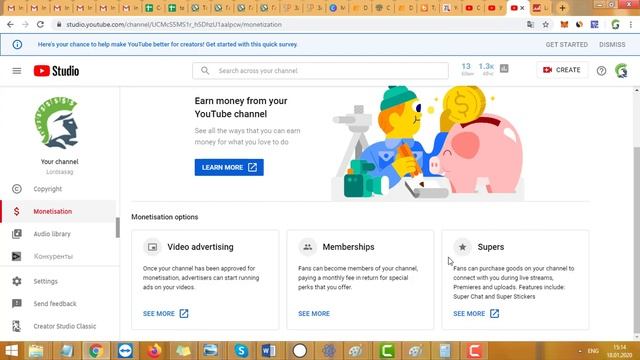
Task: Reload the page
Action: pyautogui.click(x=40, y=24)
